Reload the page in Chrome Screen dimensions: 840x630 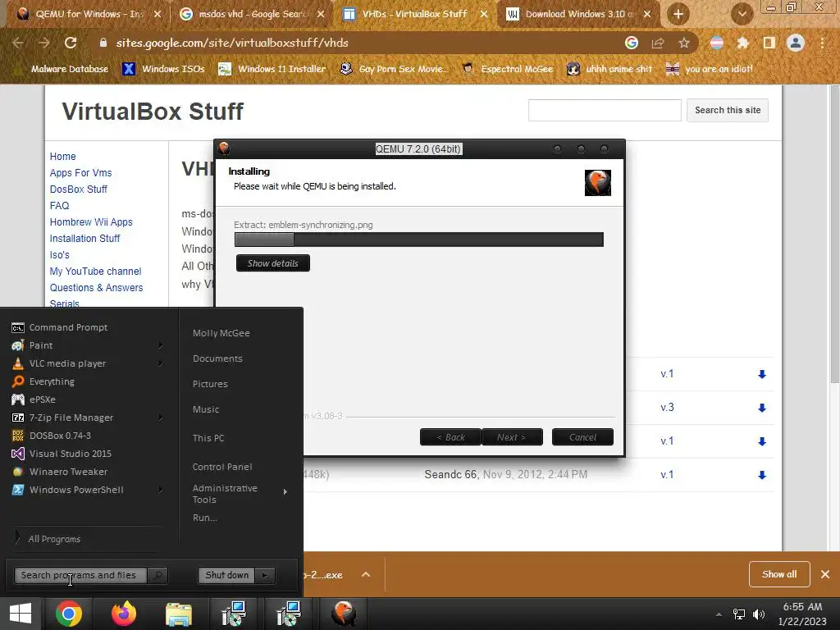click(71, 43)
